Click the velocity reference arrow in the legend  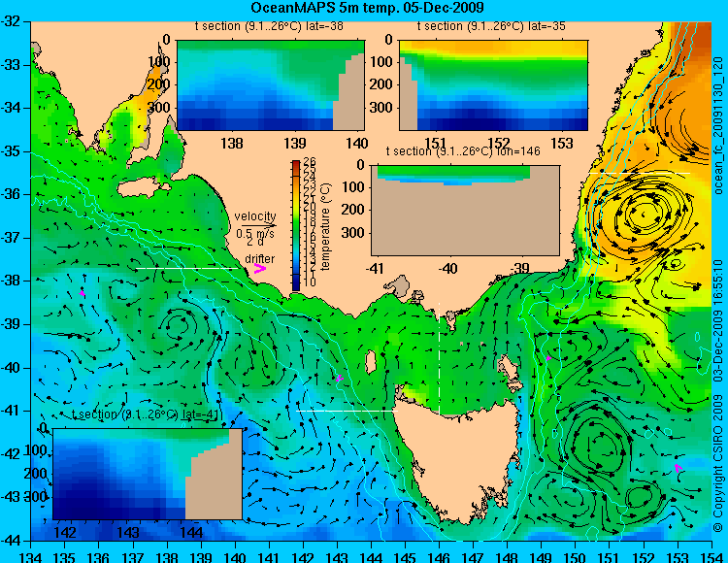coord(258,225)
